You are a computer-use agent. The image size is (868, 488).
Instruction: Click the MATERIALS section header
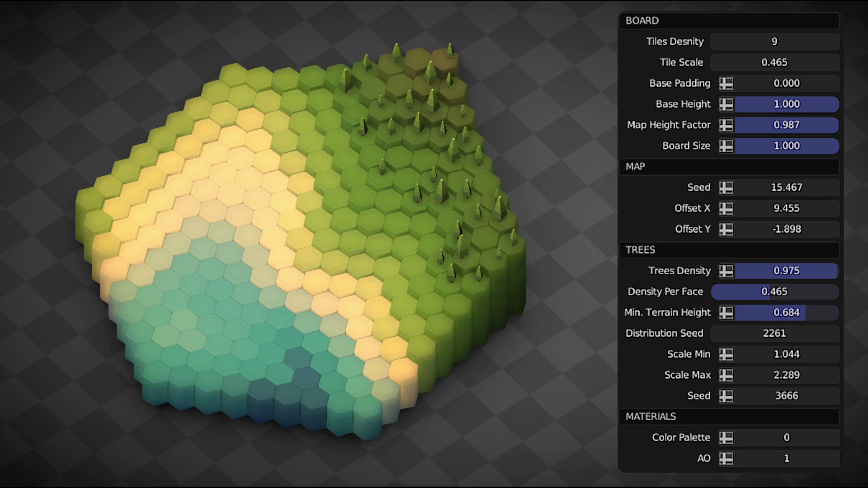point(729,417)
